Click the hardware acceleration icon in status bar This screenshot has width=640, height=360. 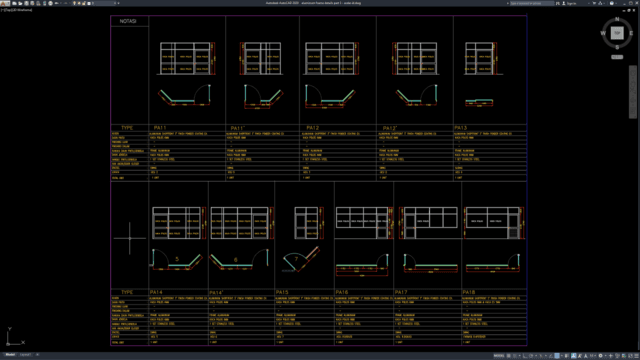(x=624, y=356)
